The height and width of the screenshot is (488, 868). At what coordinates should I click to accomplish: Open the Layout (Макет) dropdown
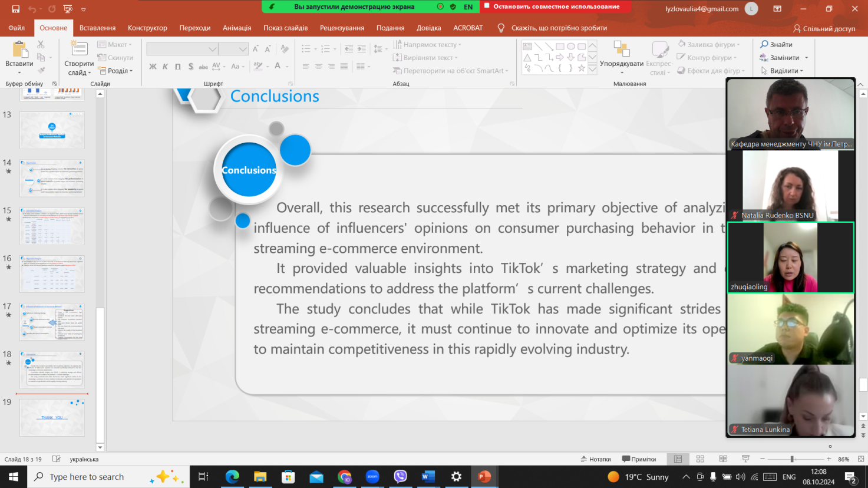tap(115, 45)
